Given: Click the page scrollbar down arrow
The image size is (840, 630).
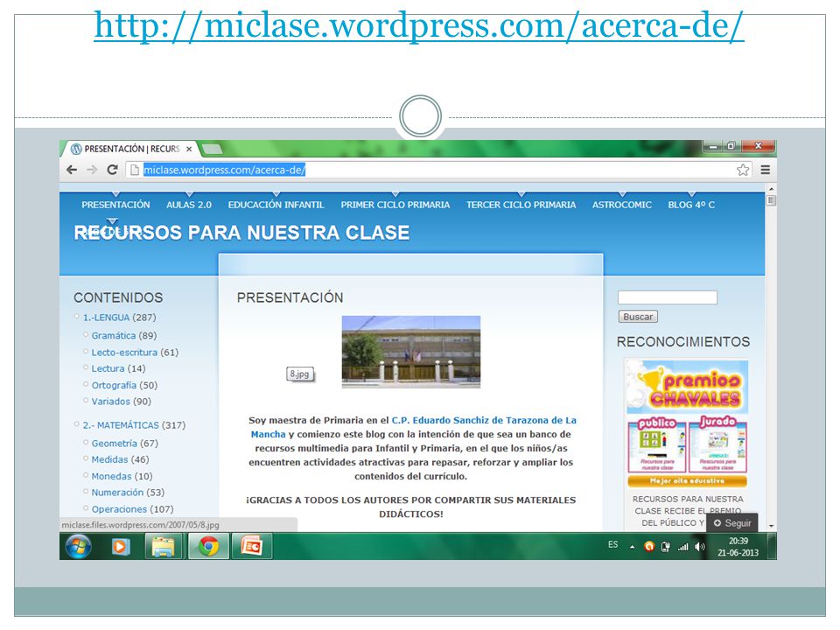Looking at the screenshot, I should 771,526.
